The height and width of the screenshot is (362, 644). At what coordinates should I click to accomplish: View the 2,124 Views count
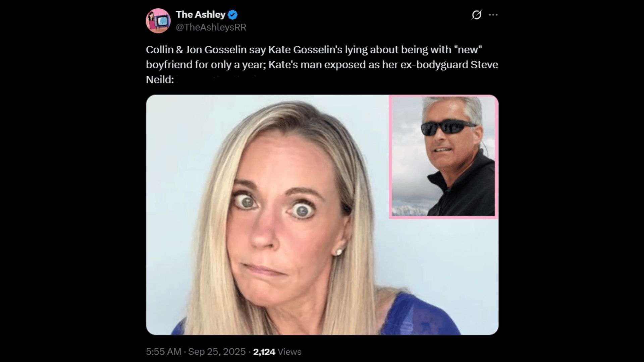coord(277,352)
